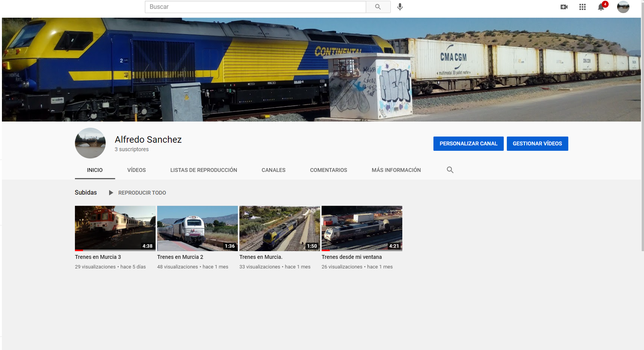
Task: Click the channel search magnifier icon
Action: (x=450, y=170)
